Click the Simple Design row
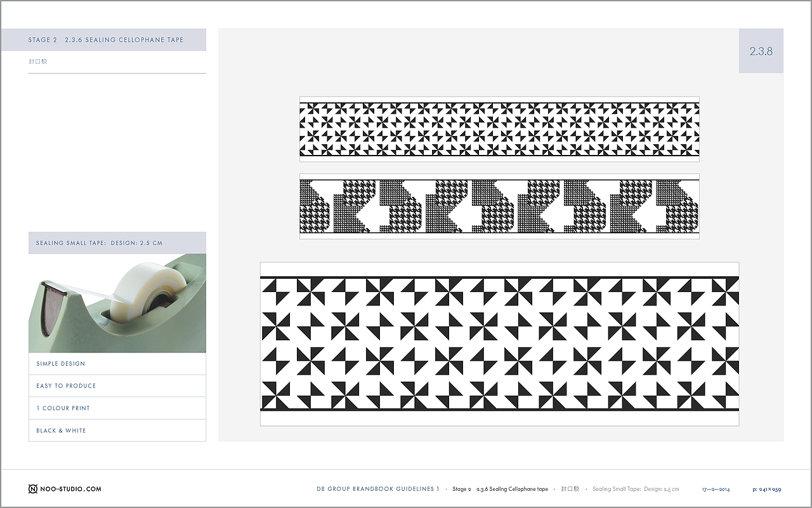 coord(117,364)
